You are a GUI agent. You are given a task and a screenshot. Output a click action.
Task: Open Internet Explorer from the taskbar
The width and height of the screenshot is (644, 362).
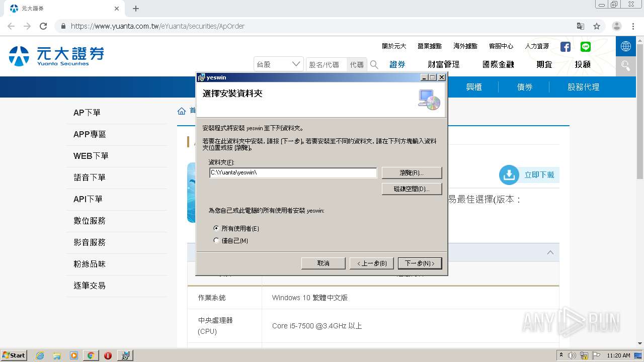coord(40,355)
